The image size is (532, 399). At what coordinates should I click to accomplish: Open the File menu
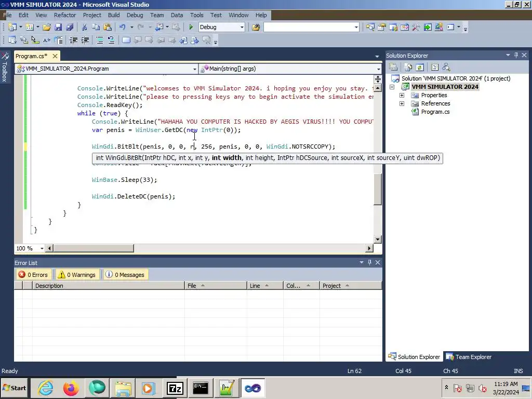[7, 15]
